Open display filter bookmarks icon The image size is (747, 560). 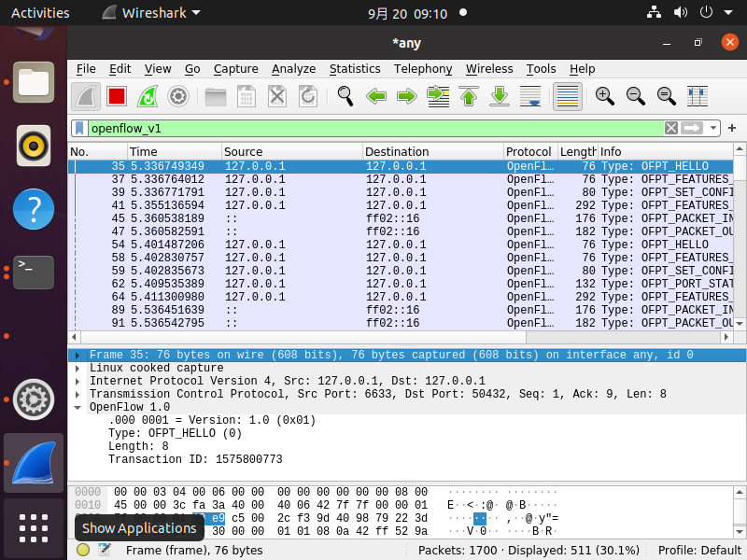[x=79, y=128]
